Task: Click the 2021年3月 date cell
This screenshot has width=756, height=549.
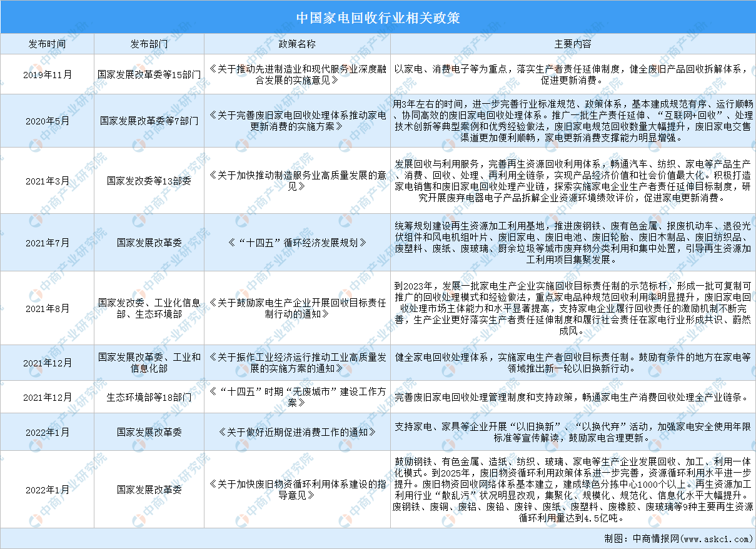Action: pyautogui.click(x=47, y=181)
